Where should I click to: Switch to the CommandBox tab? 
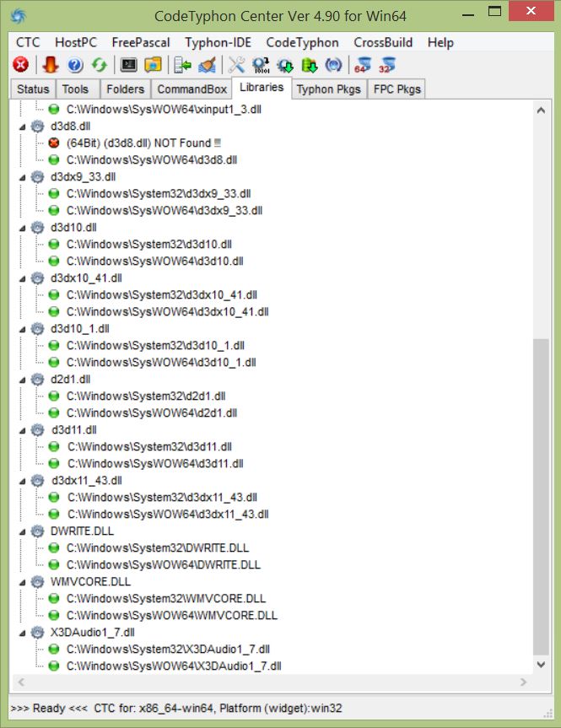pos(191,89)
